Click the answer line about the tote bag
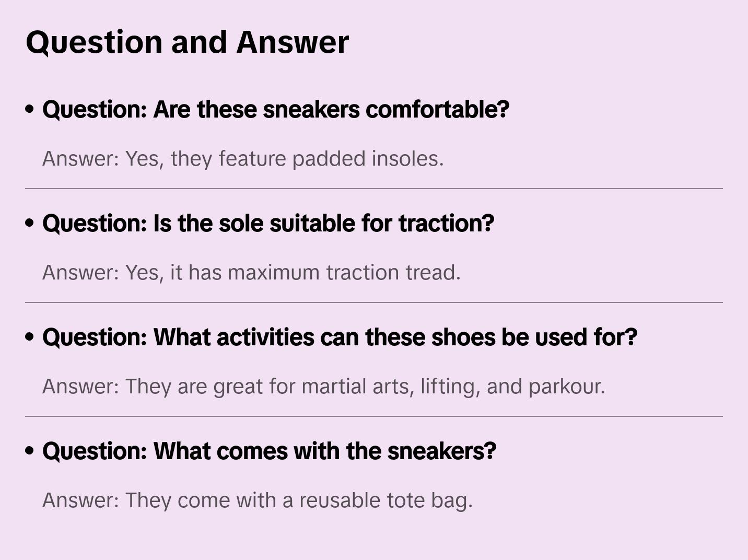Viewport: 748px width, 560px height. pyautogui.click(x=257, y=500)
